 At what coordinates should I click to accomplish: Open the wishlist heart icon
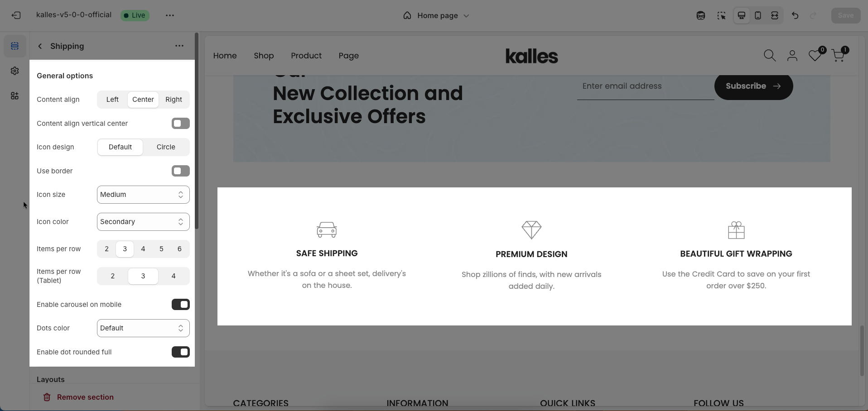pos(815,56)
